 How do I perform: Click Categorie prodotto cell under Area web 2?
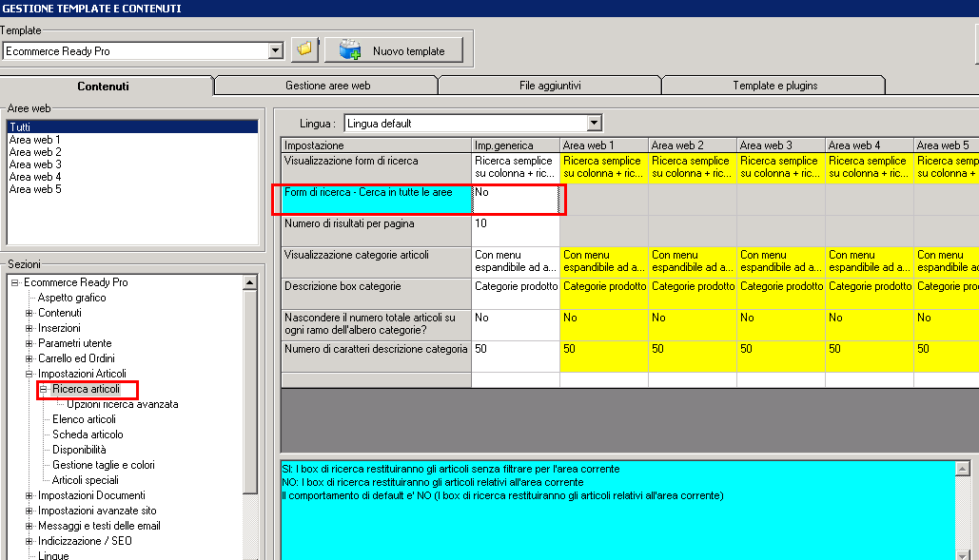693,294
